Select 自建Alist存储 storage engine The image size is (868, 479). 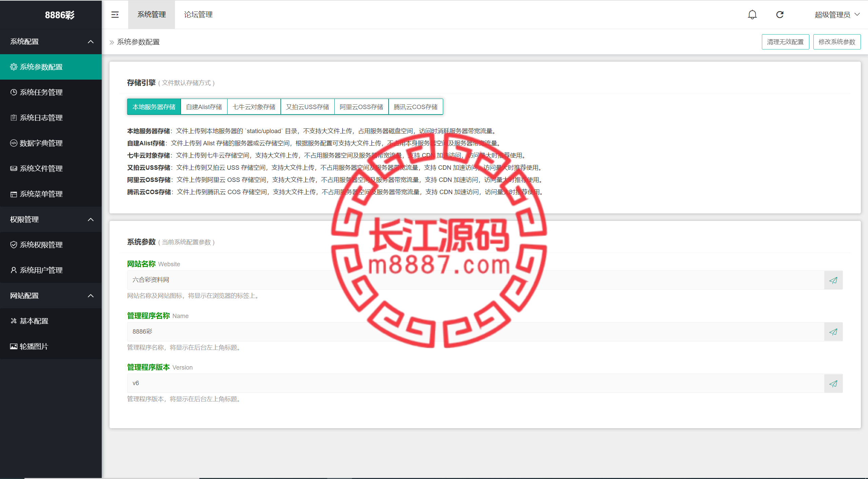[x=204, y=107]
